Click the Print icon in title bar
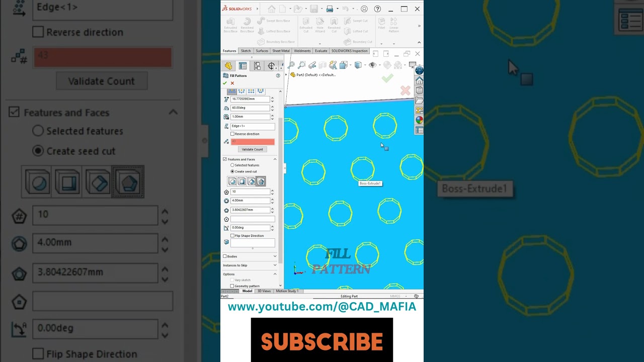 [330, 9]
